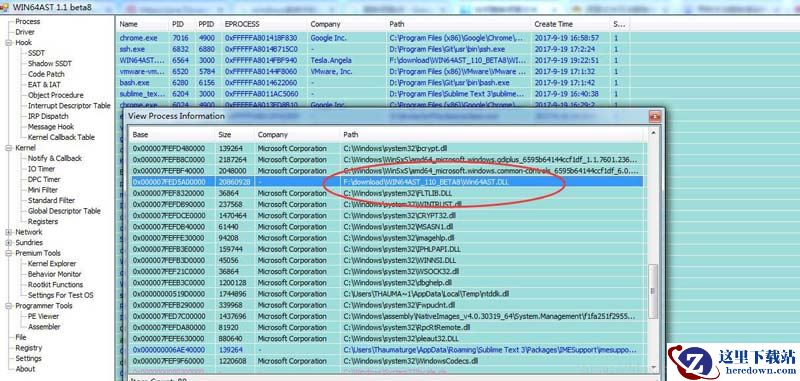800x381 pixels.
Task: Select the ssh.exe process row
Action: click(x=372, y=49)
